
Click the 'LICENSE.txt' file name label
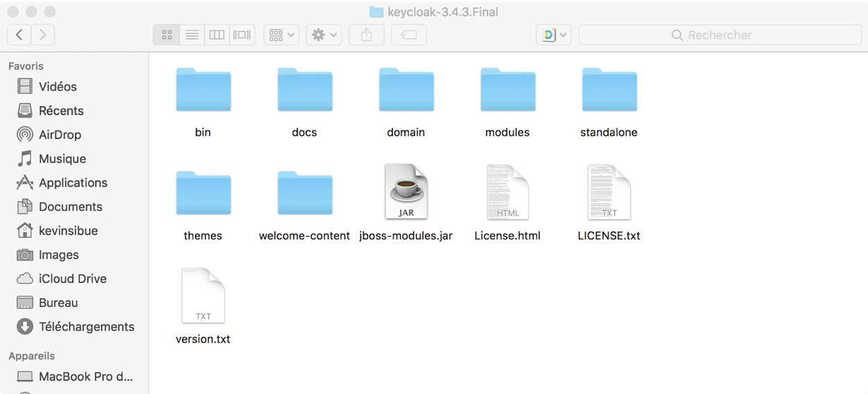[x=609, y=236]
